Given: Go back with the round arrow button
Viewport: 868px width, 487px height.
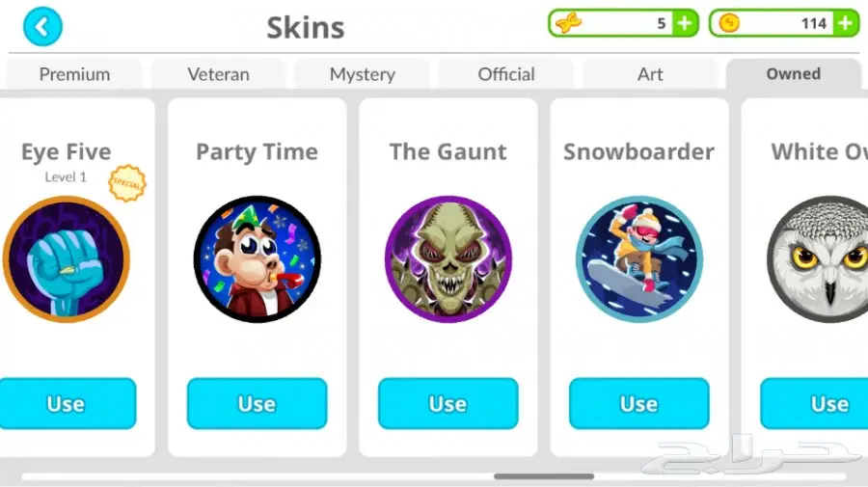Looking at the screenshot, I should [42, 27].
